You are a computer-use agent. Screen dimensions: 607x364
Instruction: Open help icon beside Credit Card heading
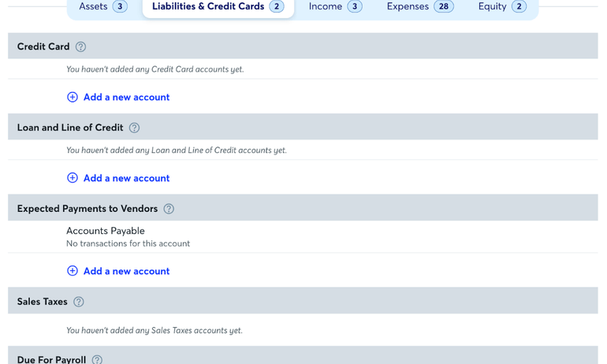pyautogui.click(x=80, y=46)
